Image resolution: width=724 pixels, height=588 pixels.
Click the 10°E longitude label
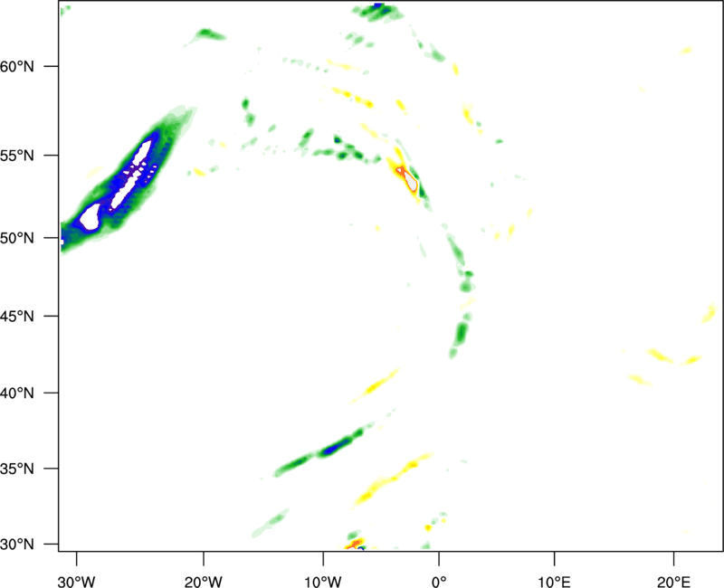[554, 582]
